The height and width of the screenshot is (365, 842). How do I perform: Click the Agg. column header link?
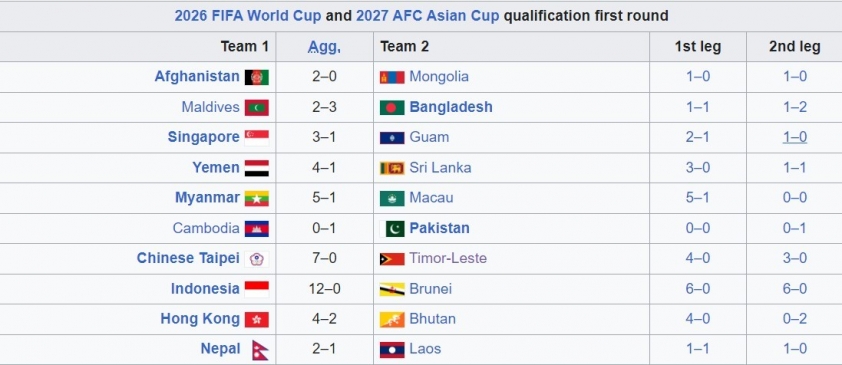[x=324, y=47]
